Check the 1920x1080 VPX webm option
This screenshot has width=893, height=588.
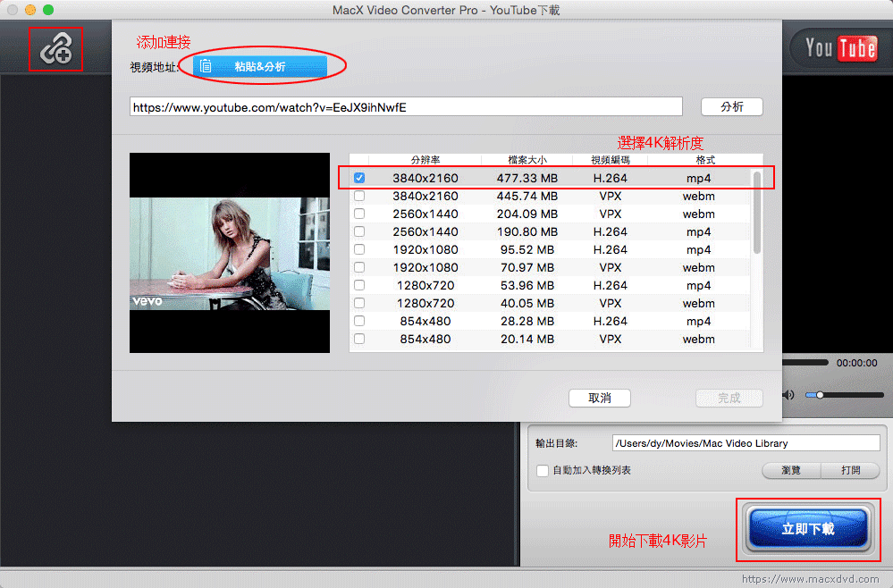point(359,267)
